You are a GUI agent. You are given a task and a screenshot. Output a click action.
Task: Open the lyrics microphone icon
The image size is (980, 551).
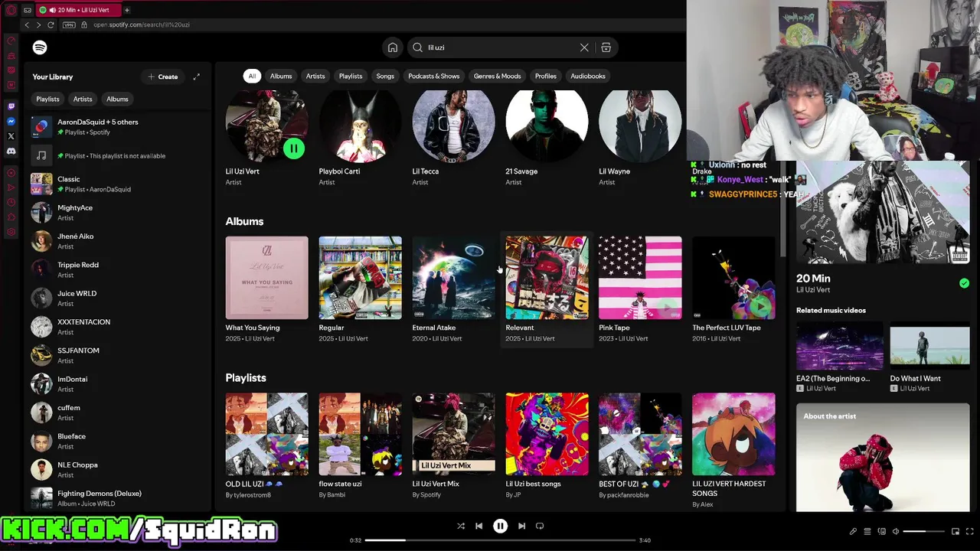coord(853,531)
